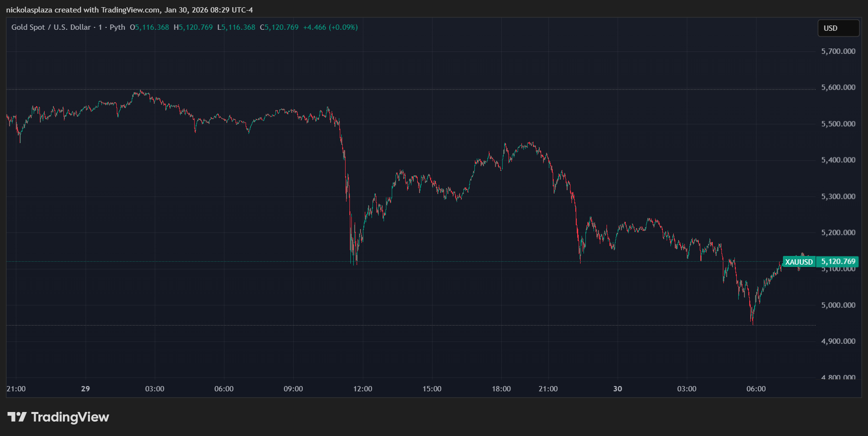Click the +4.466 (+0.09%) change value
This screenshot has width=868, height=436.
tap(330, 27)
